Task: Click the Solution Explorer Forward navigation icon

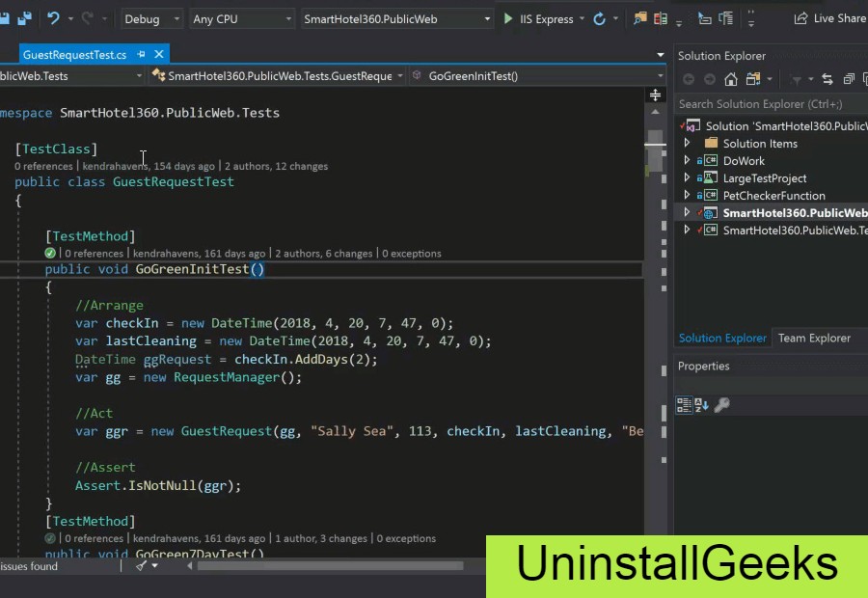Action: 710,80
